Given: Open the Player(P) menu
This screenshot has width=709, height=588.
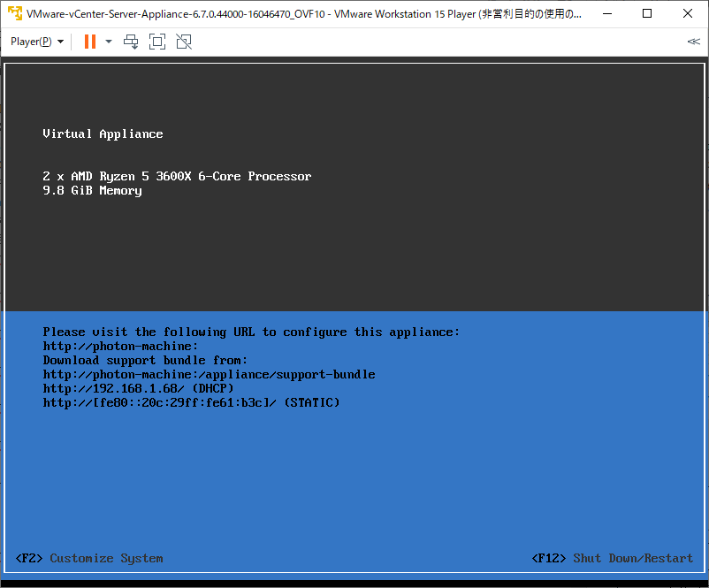Looking at the screenshot, I should click(37, 42).
